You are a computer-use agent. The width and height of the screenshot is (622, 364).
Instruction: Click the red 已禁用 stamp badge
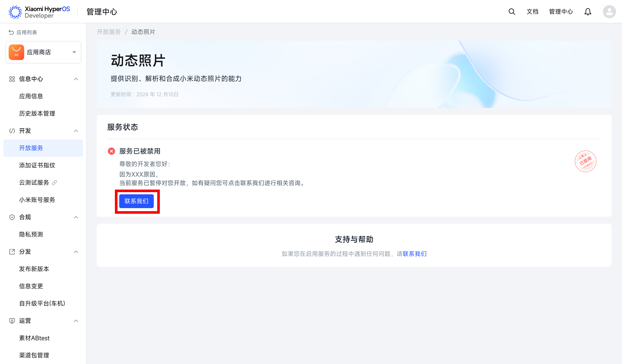(x=585, y=161)
